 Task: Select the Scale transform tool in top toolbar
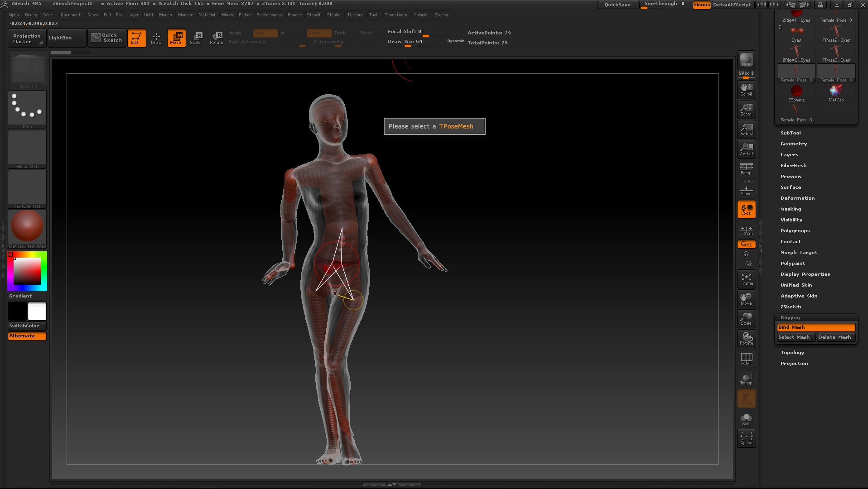pyautogui.click(x=195, y=38)
